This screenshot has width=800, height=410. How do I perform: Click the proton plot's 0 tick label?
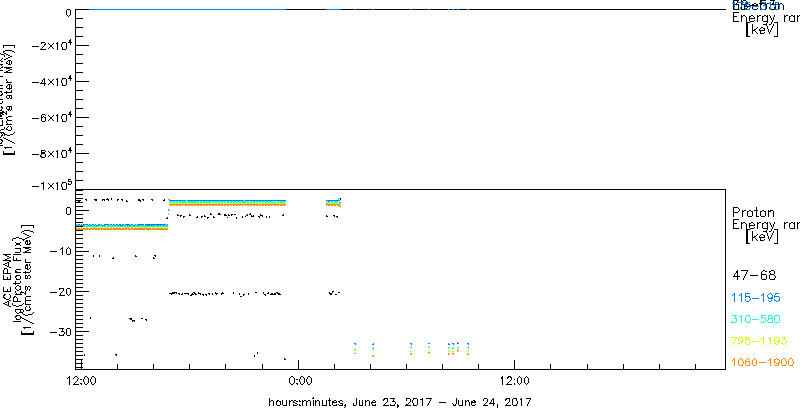pyautogui.click(x=67, y=211)
